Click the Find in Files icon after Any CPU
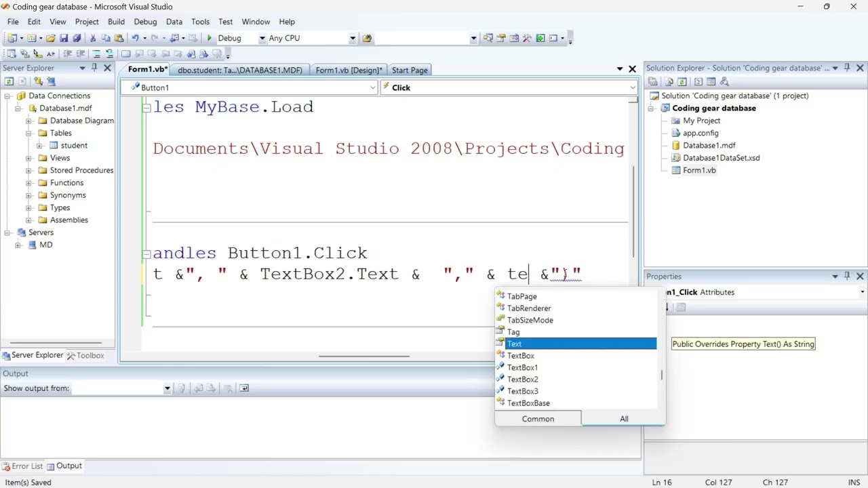This screenshot has height=488, width=868. tap(367, 38)
